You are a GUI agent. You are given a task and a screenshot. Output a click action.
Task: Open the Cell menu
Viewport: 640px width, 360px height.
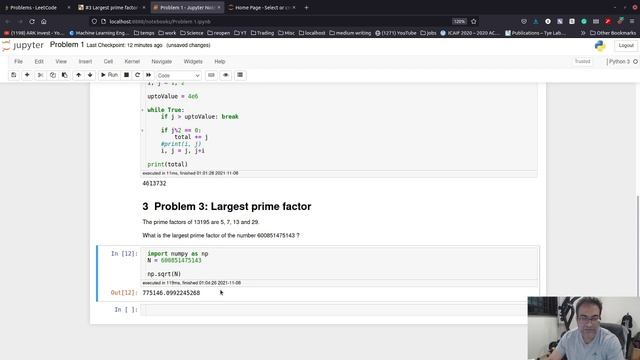[108, 62]
